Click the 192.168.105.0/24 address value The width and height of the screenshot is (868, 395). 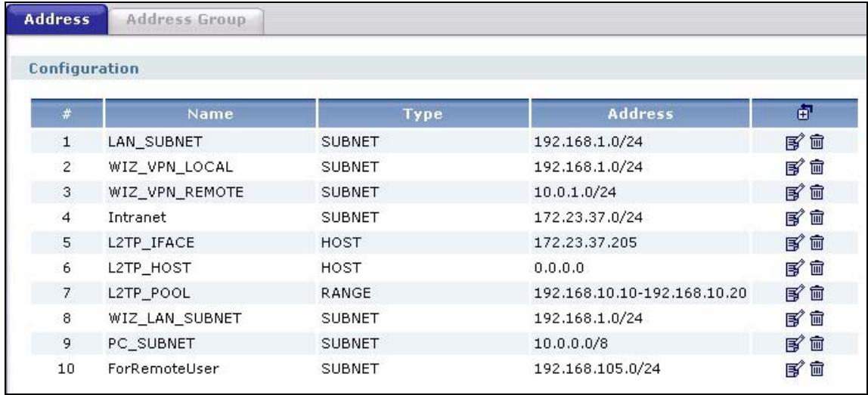point(597,369)
